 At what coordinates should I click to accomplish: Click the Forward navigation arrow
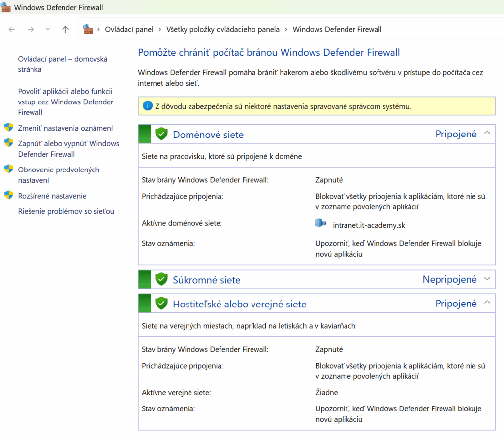coord(31,29)
